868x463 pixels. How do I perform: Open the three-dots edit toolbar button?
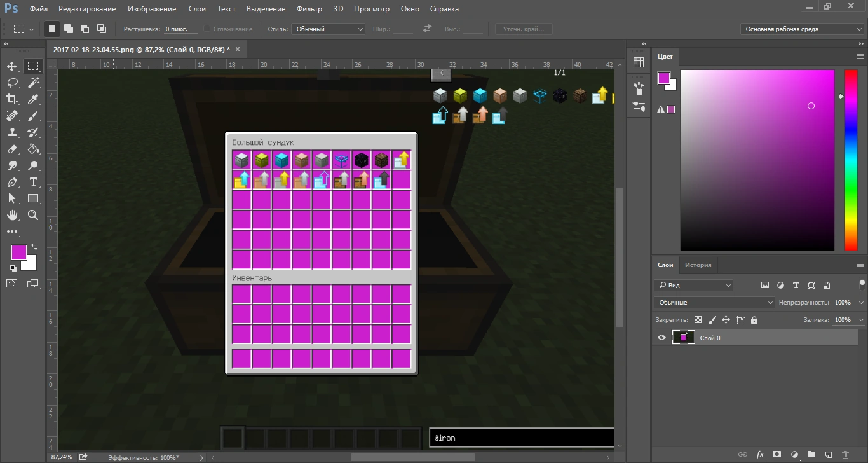coord(12,232)
